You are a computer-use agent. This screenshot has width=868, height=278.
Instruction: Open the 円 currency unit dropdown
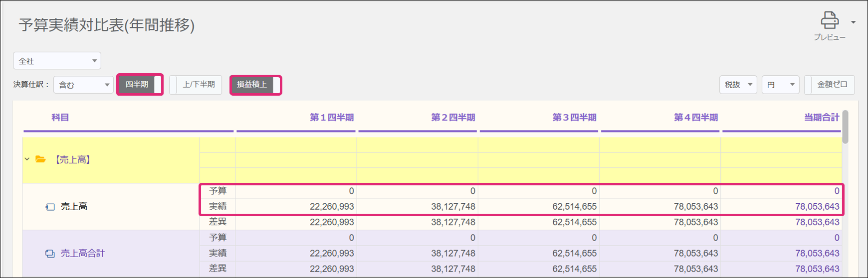[x=780, y=85]
